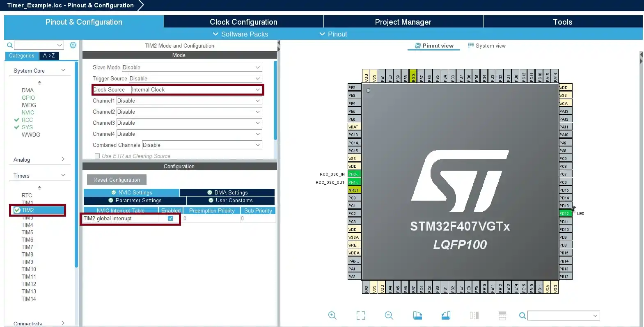Select NVIC in System Core list
This screenshot has height=327, width=644.
coord(28,112)
